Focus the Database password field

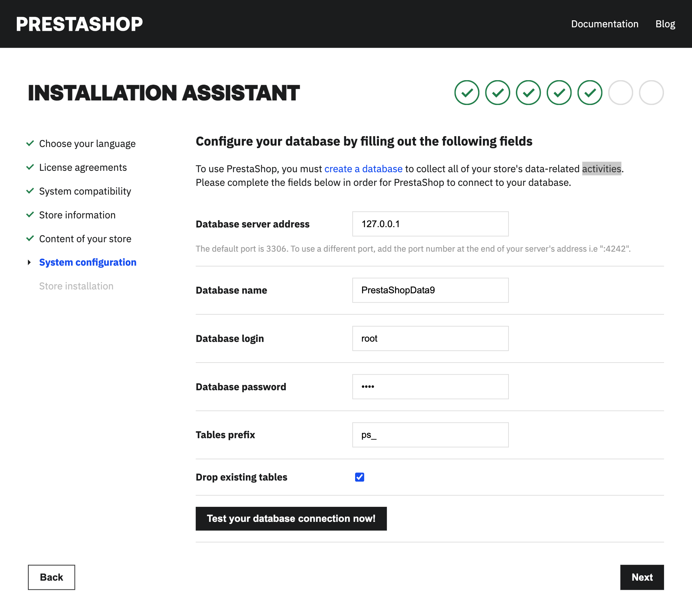point(430,387)
